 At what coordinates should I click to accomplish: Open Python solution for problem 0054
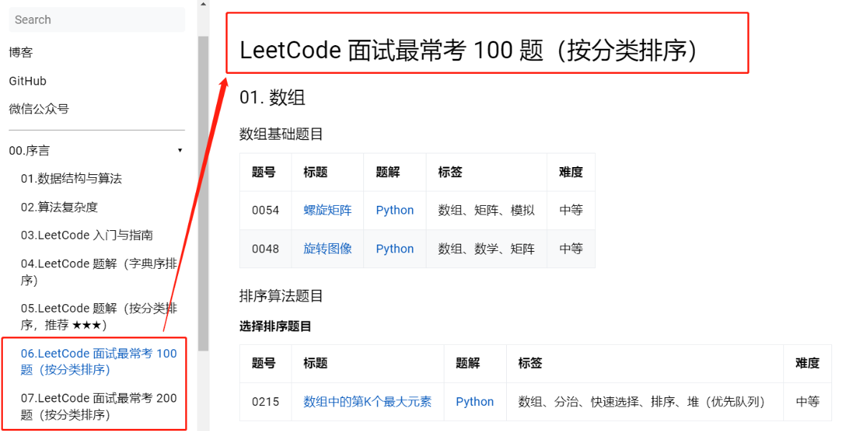click(395, 210)
